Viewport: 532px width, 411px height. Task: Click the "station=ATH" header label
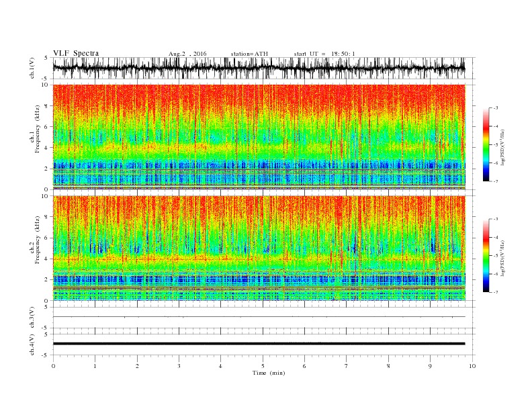pyautogui.click(x=249, y=54)
